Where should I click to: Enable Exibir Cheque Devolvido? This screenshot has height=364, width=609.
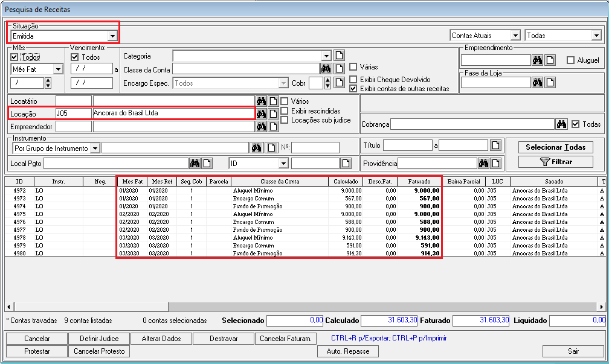click(353, 79)
